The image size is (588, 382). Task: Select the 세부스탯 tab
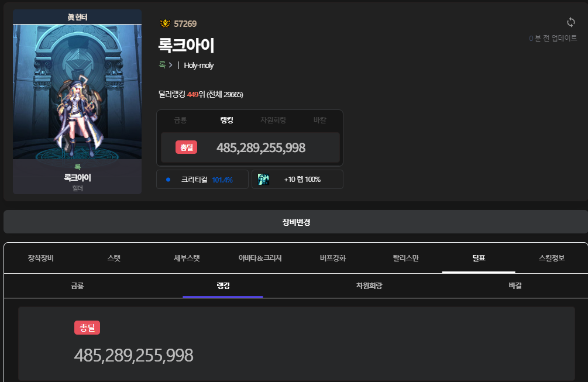tap(187, 258)
